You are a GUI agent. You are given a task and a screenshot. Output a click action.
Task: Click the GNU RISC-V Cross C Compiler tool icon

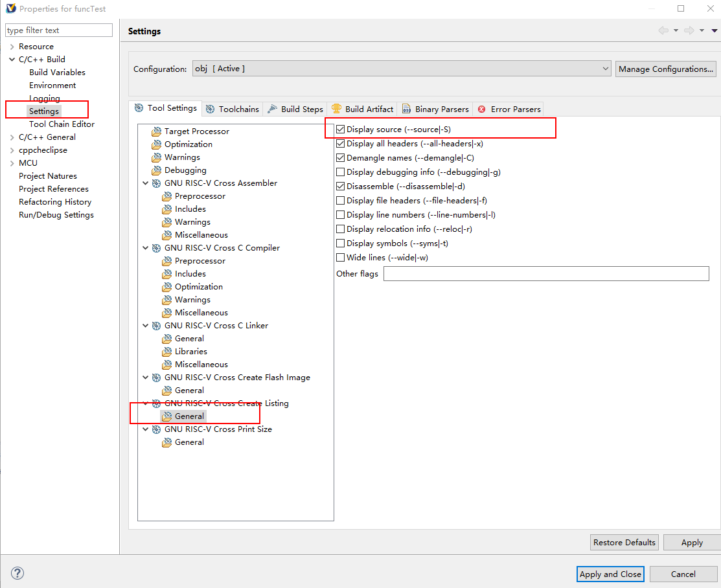coord(157,248)
